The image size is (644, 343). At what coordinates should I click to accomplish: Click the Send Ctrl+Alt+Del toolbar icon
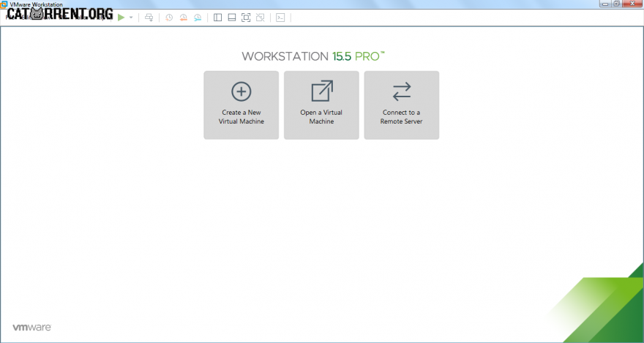click(x=149, y=18)
